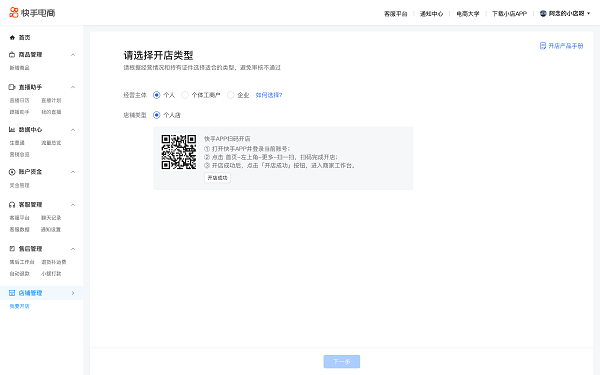Open the 开店产品手册 link

click(x=566, y=46)
